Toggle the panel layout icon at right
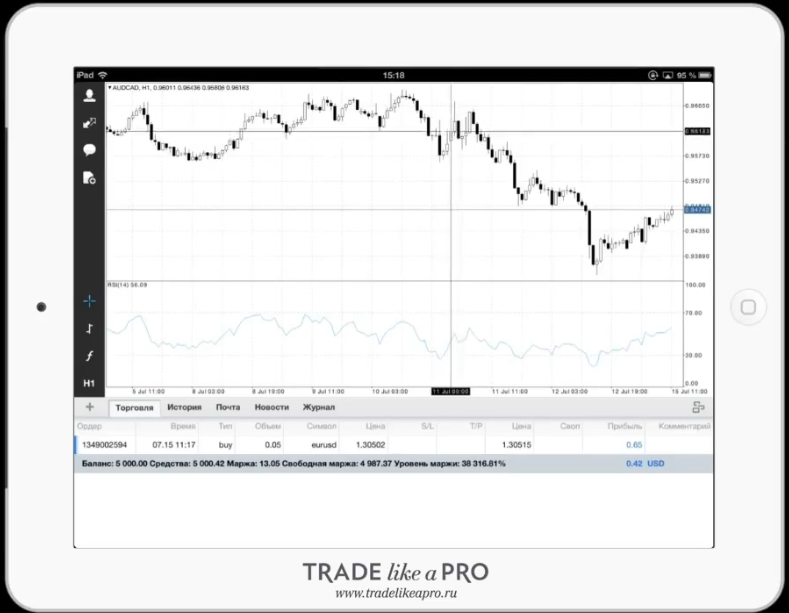 [x=698, y=407]
